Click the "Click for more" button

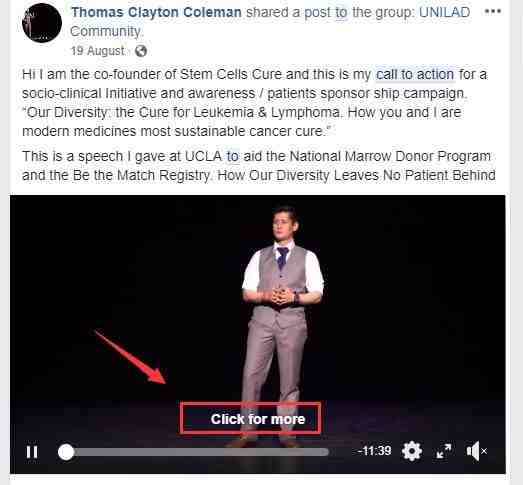coord(250,419)
